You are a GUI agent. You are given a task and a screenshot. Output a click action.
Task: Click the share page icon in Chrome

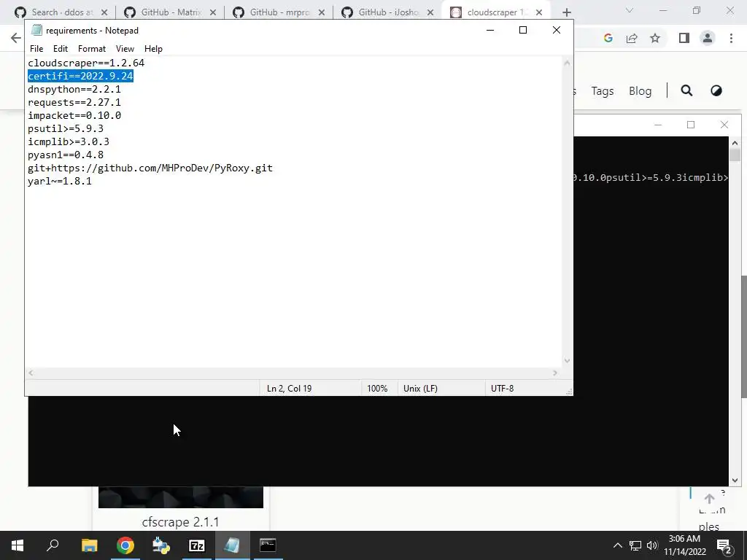pos(632,38)
